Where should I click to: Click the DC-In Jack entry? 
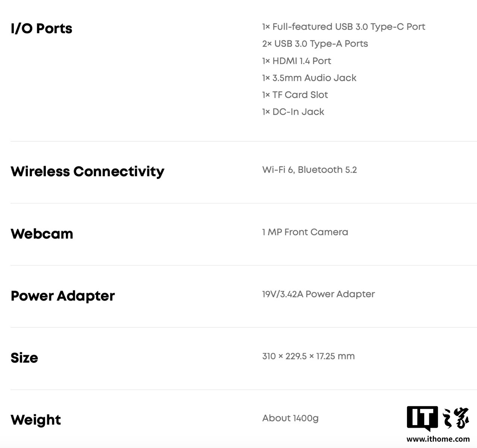(293, 112)
